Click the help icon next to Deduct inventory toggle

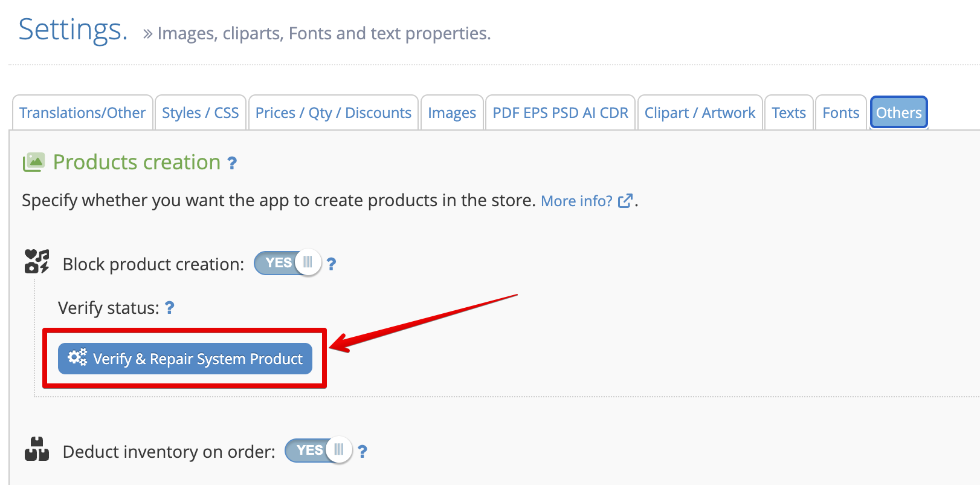(362, 452)
